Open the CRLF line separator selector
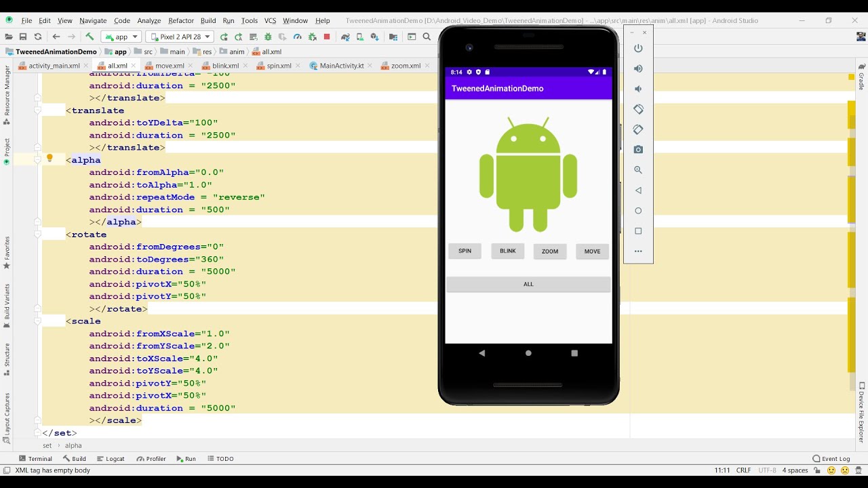The height and width of the screenshot is (488, 868). point(743,470)
